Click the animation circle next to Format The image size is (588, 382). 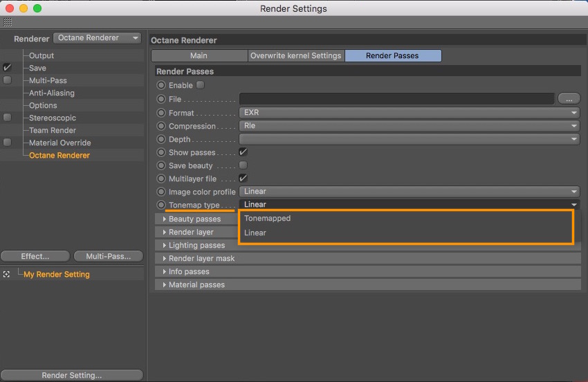tap(161, 113)
